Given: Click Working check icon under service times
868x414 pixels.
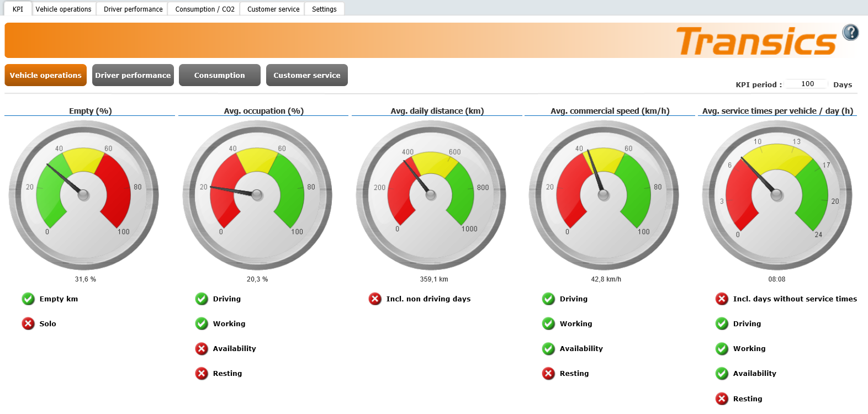Looking at the screenshot, I should tap(722, 349).
